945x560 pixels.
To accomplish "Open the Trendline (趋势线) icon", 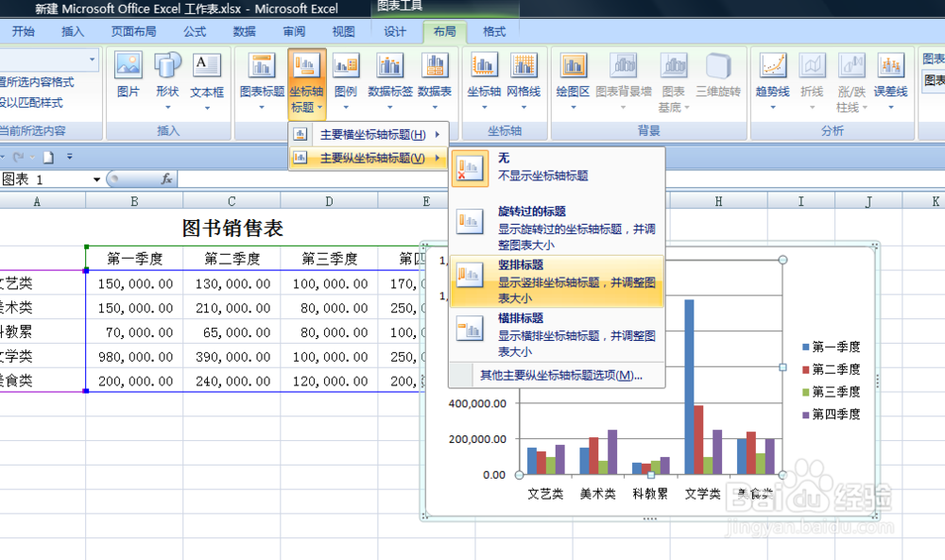I will [x=773, y=66].
